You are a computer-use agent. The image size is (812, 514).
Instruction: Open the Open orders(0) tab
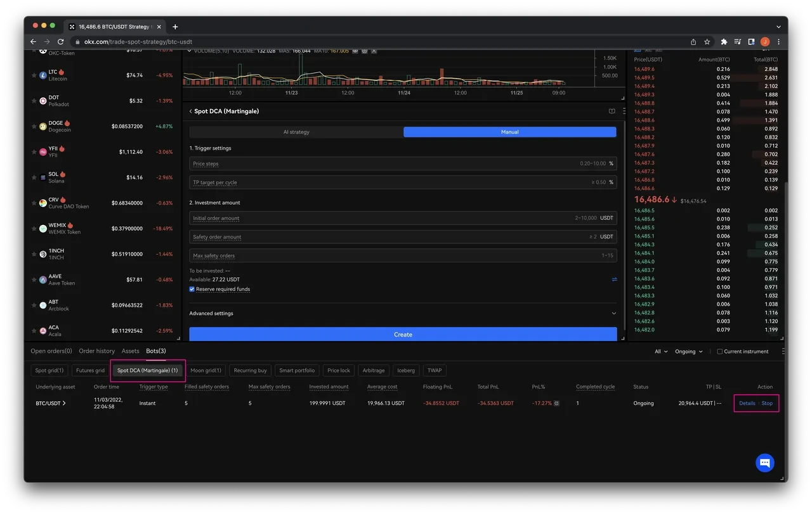pos(51,351)
